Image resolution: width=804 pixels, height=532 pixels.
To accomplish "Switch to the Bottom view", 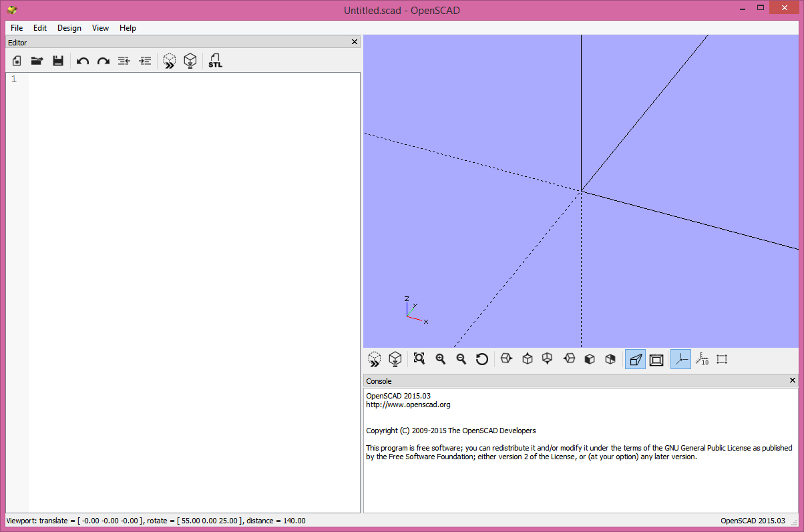I will pos(548,358).
